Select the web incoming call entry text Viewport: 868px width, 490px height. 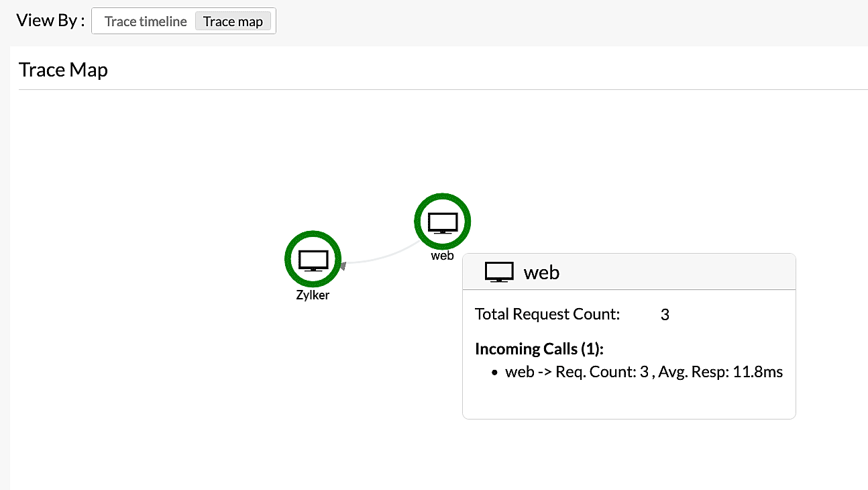(644, 372)
